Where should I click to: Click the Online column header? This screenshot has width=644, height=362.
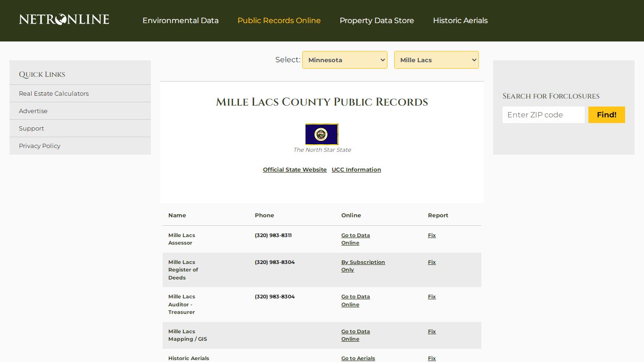[351, 215]
